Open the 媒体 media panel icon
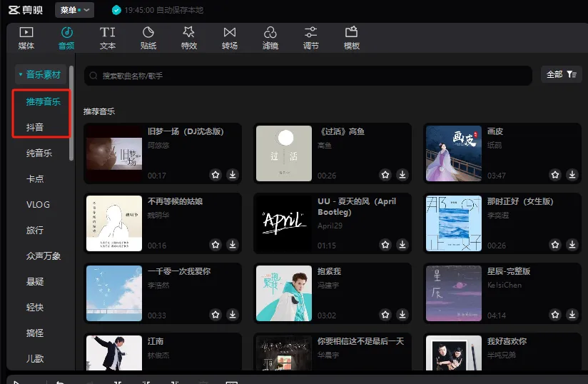This screenshot has height=384, width=588. (26, 38)
